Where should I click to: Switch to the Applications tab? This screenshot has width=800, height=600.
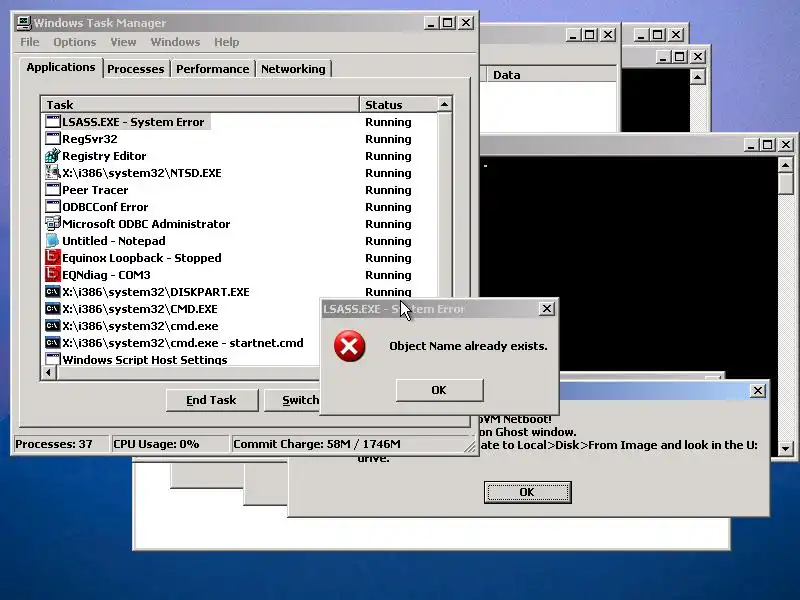(61, 67)
